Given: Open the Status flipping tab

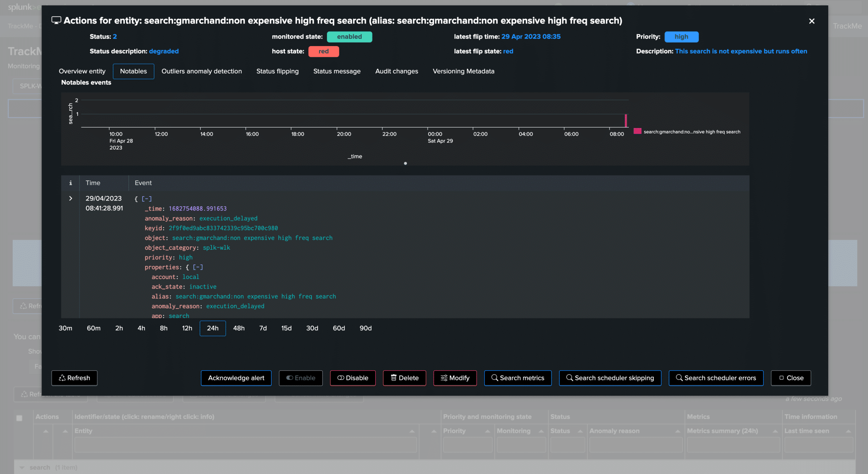Looking at the screenshot, I should coord(277,71).
